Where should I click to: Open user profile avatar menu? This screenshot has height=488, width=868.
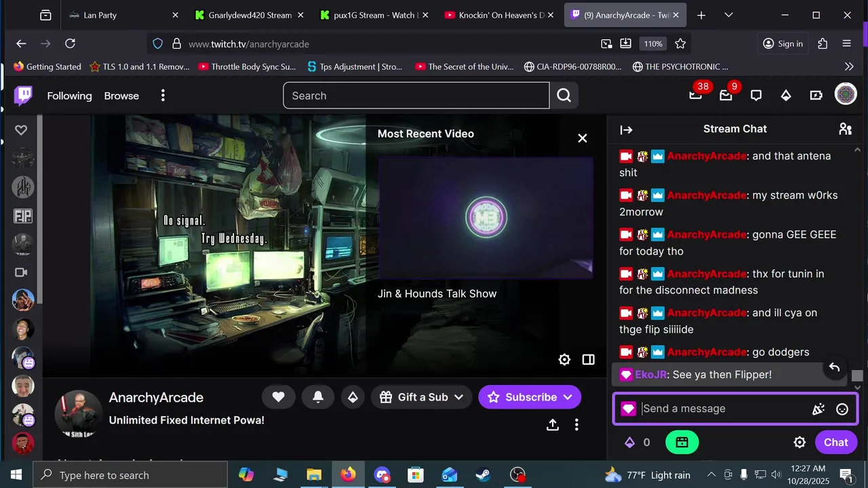pyautogui.click(x=845, y=94)
